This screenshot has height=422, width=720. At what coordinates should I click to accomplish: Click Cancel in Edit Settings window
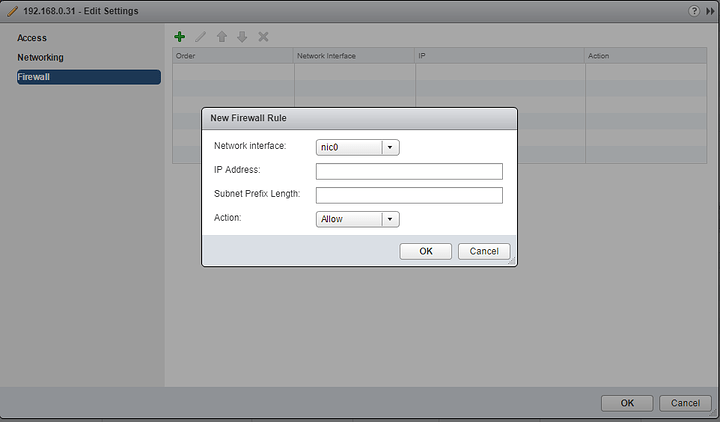685,403
